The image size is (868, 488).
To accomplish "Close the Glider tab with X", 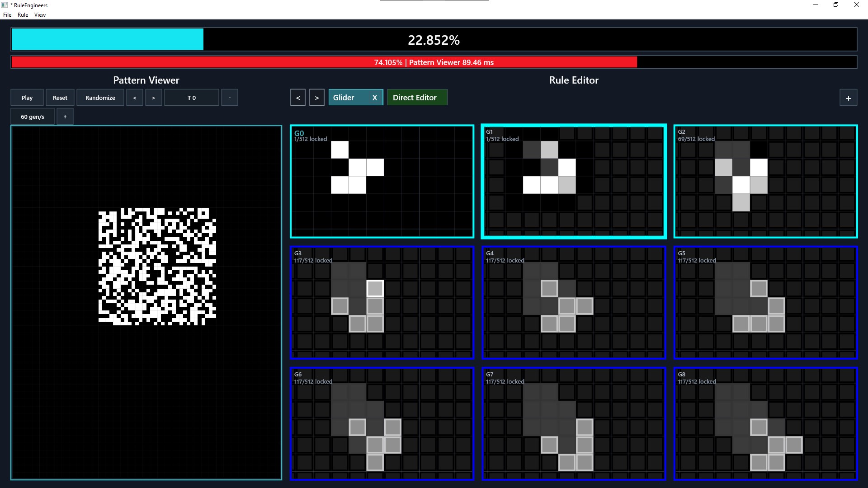I will (x=375, y=98).
